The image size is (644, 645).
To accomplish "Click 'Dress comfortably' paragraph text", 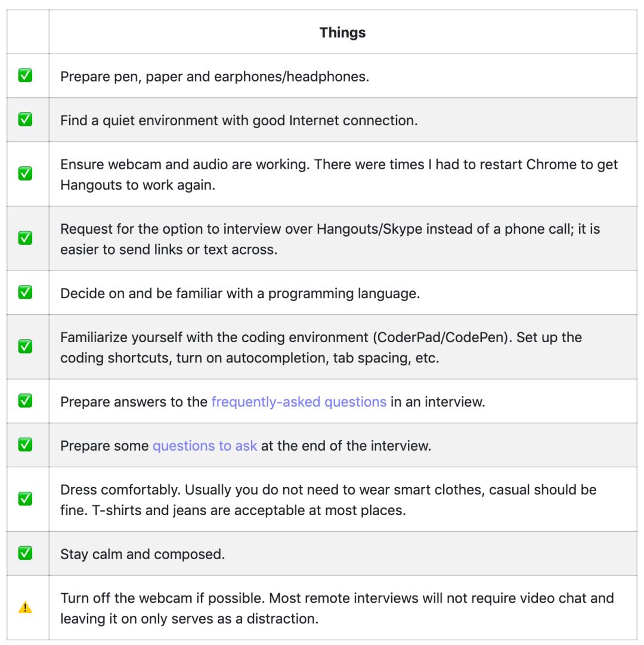I will pyautogui.click(x=329, y=500).
